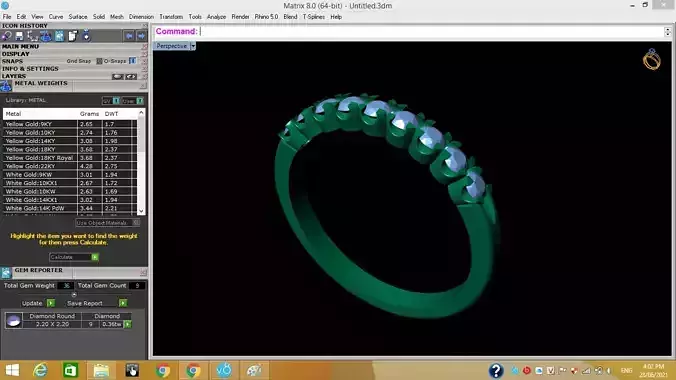Viewport: 676px width, 380px height.
Task: Go forward with right arrow in Icon History
Action: pyautogui.click(x=141, y=36)
